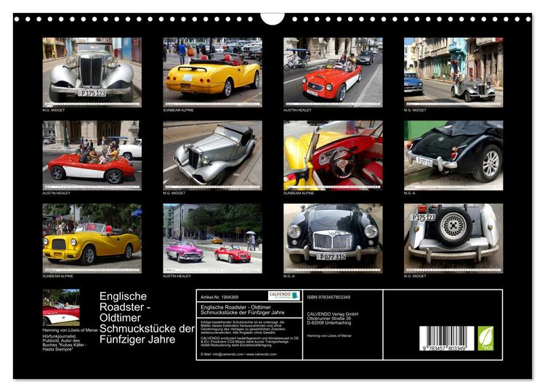
Task: Click the M.G. Midget photo with blue car
Action: click(x=453, y=72)
